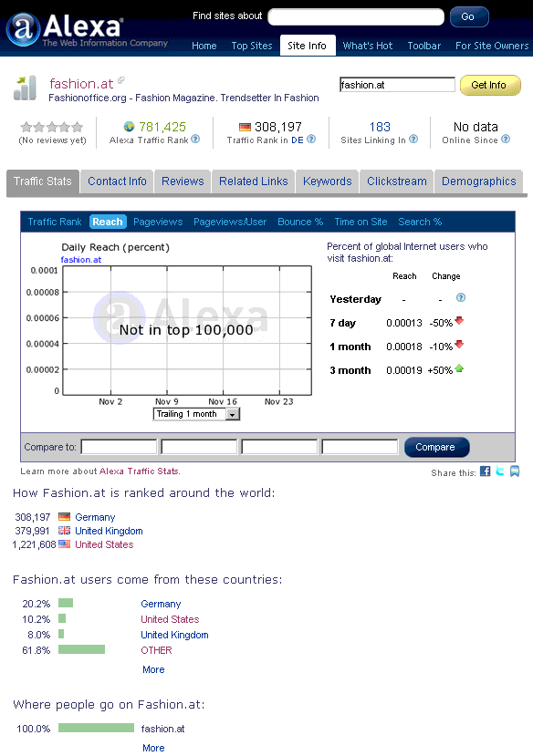Viewport: 533px width, 756px height.
Task: Click the globe icon by 781,425 rank
Action: [x=129, y=127]
